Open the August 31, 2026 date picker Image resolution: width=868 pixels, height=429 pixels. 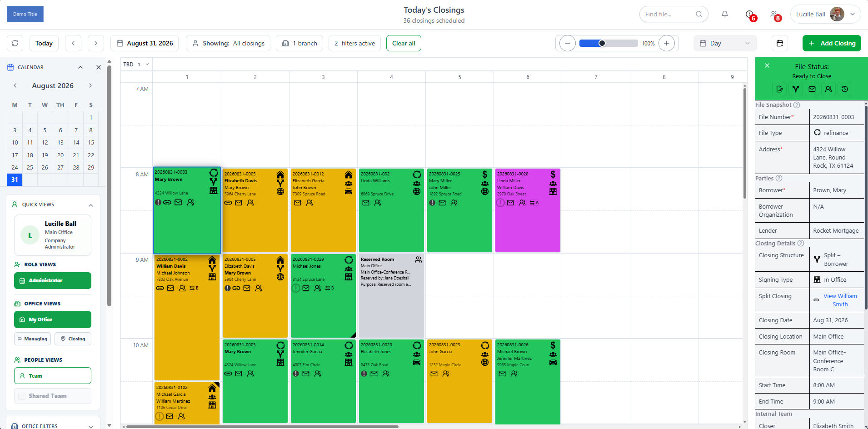point(145,43)
